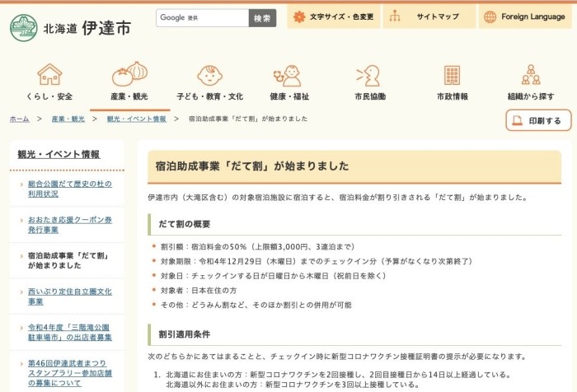This screenshot has width=577, height=392.
Task: Click the 観光・イベント情報 sidebar heading
Action: (x=59, y=154)
